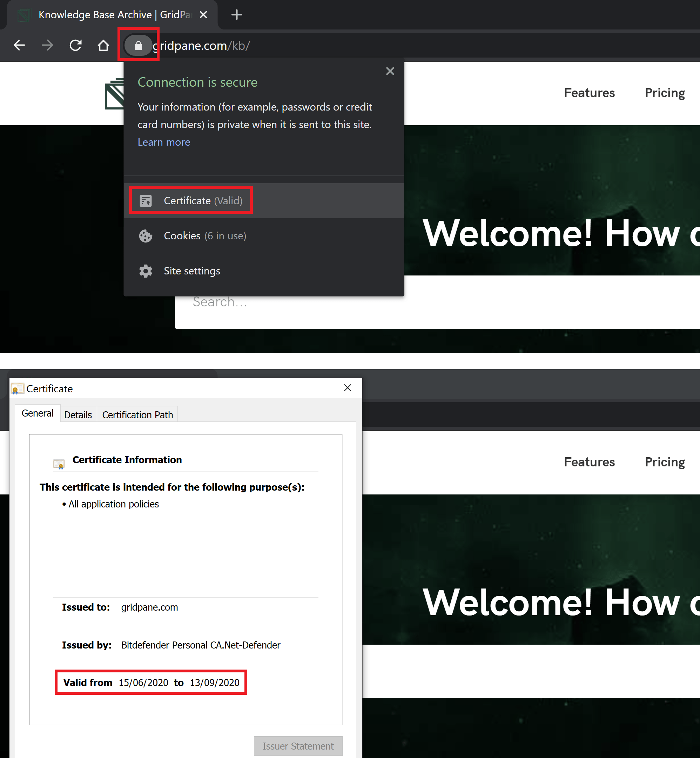The image size is (700, 758).
Task: Reload the page with refresh icon
Action: pos(75,46)
